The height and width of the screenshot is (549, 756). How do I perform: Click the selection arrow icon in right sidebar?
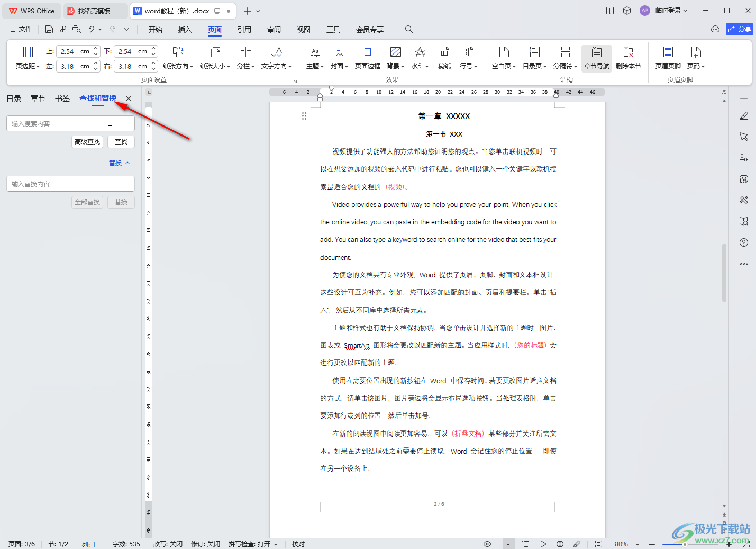point(744,137)
